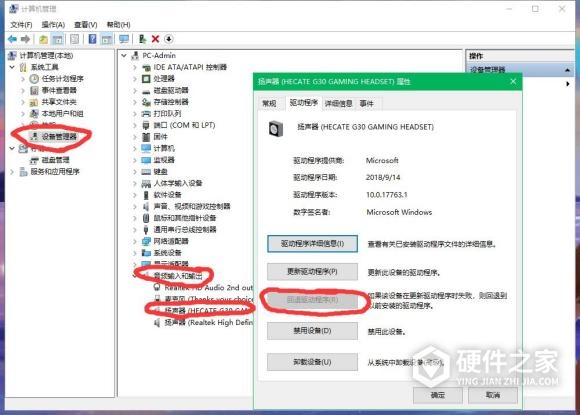Screen dimensions: 580x415
Task: Select 磁盘管理 in the left tree
Action: tap(55, 160)
